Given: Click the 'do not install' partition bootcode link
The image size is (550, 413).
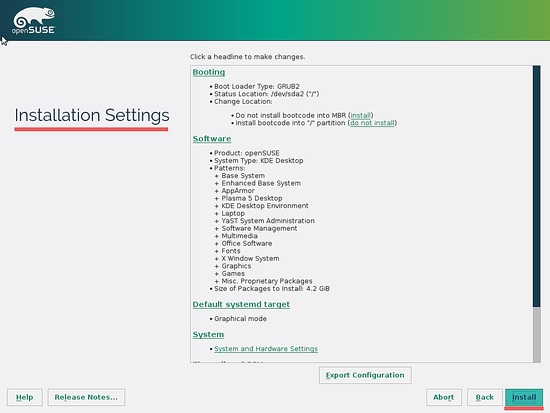Looking at the screenshot, I should point(372,123).
